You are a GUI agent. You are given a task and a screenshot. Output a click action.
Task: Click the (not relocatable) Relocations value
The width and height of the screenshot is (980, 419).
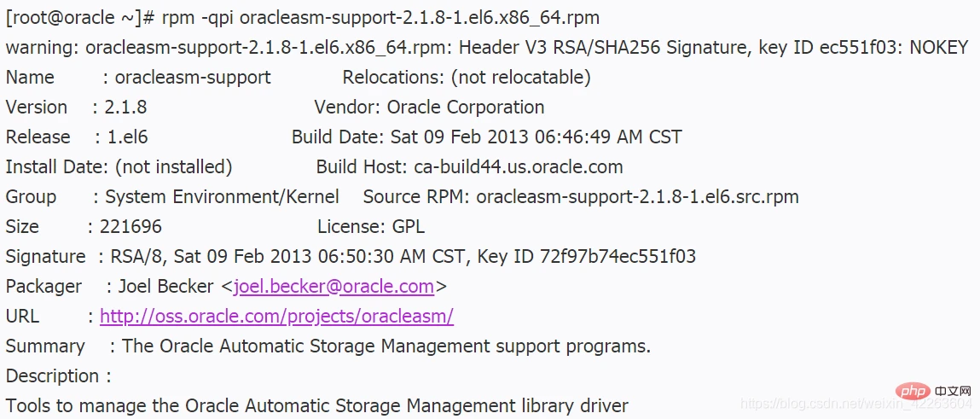pyautogui.click(x=520, y=77)
